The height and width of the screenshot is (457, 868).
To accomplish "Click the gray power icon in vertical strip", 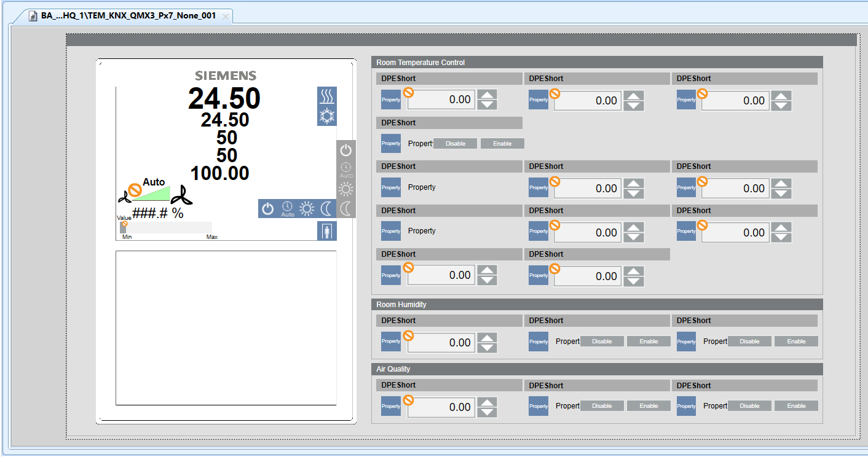I will click(x=346, y=150).
